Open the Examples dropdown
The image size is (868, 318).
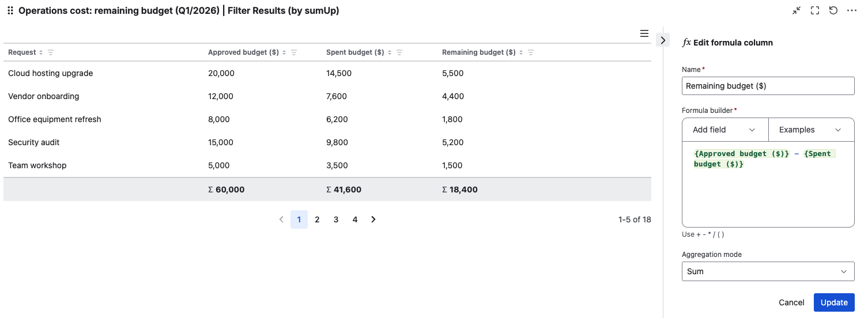click(x=812, y=130)
